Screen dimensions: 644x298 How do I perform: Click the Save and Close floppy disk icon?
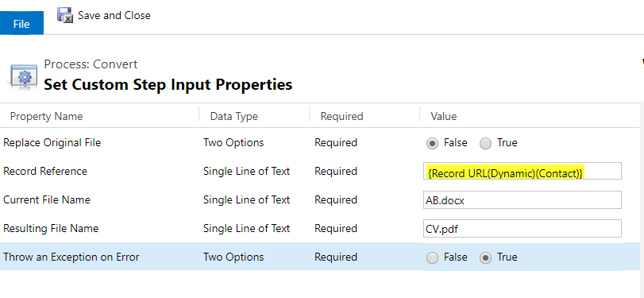65,15
